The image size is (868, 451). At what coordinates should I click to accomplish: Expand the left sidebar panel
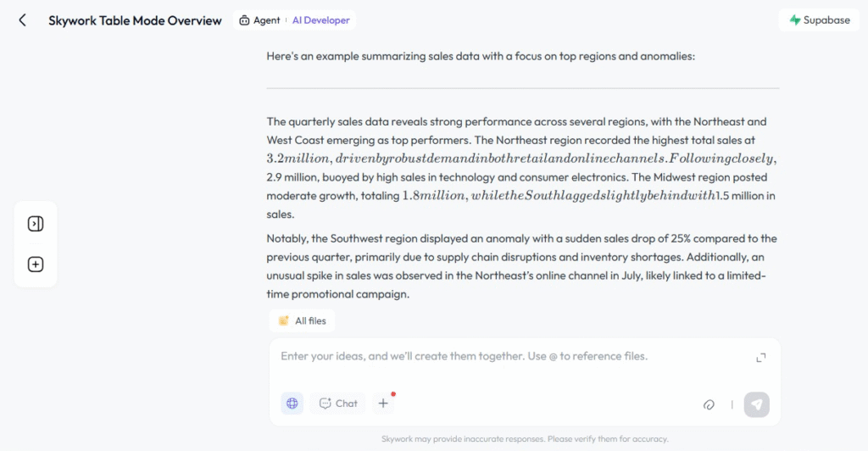tap(36, 224)
